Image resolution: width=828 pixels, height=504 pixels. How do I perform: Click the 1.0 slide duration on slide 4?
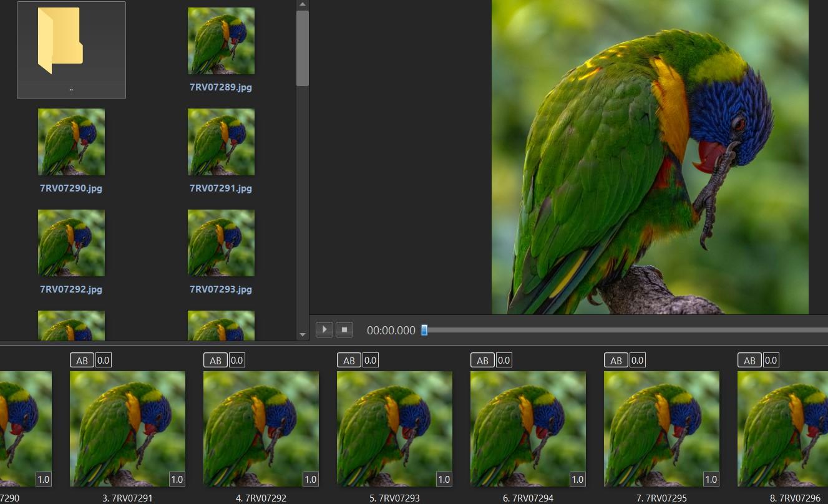(x=311, y=479)
